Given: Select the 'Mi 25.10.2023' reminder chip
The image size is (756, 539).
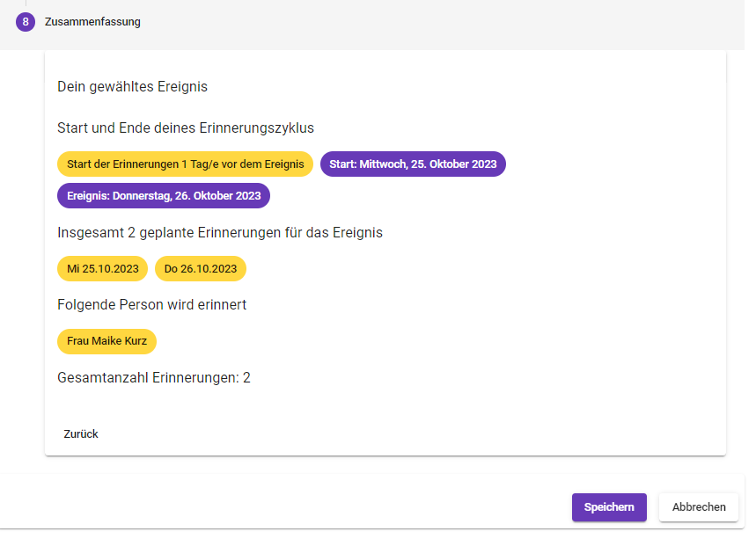Looking at the screenshot, I should (x=102, y=269).
